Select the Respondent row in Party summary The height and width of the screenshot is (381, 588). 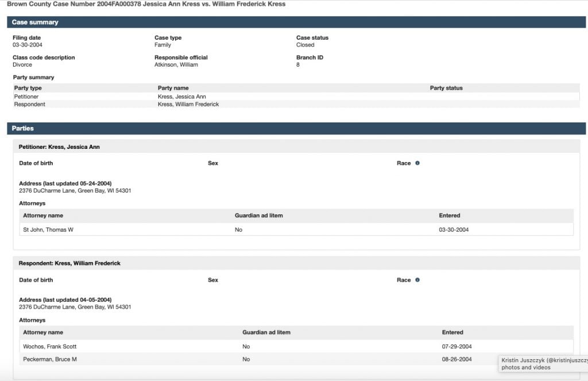tap(30, 104)
